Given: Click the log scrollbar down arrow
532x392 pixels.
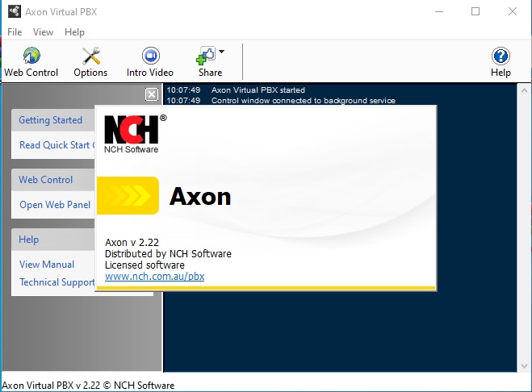Looking at the screenshot, I should (x=524, y=366).
